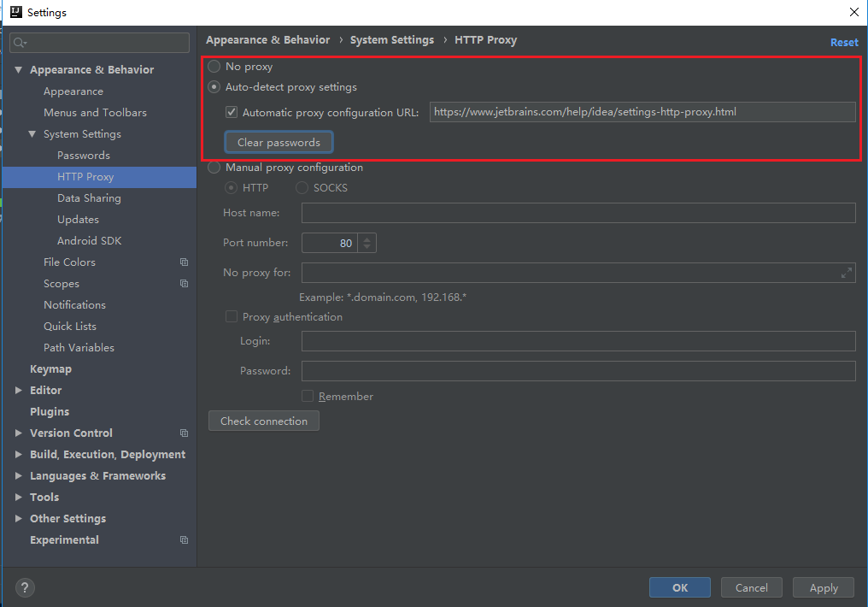The width and height of the screenshot is (868, 607).
Task: Open the Data Sharing settings page
Action: pos(89,198)
